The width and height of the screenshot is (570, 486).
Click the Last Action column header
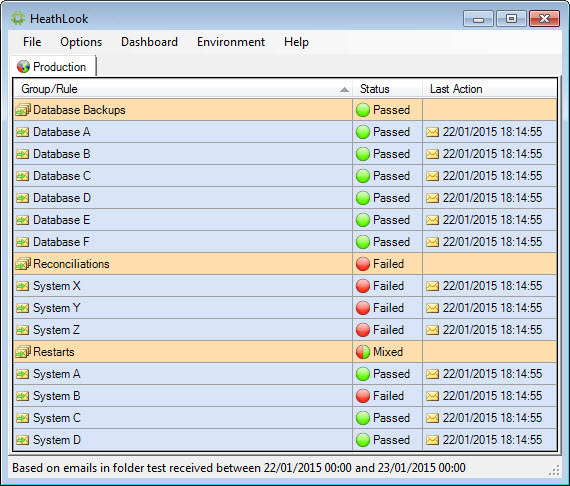[490, 89]
